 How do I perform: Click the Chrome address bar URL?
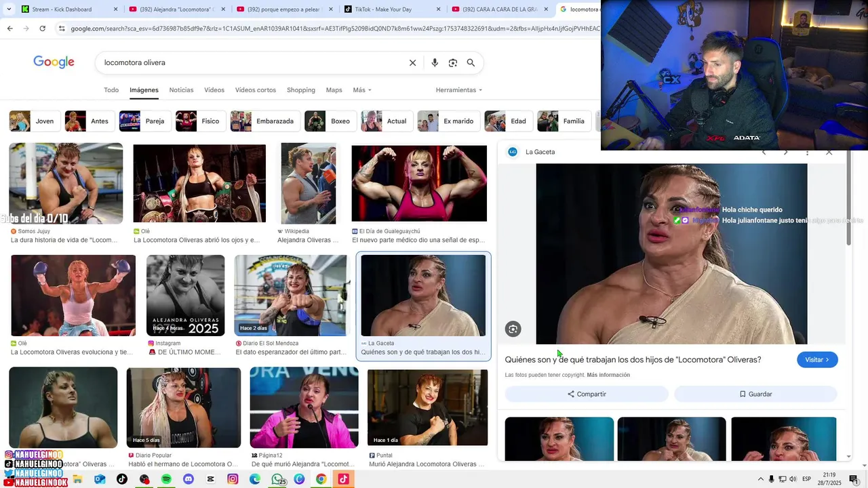335,28
